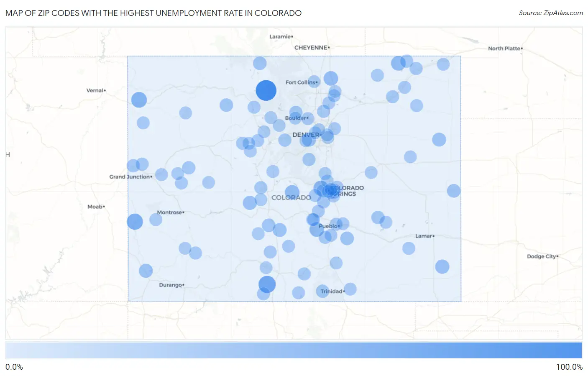Click the 0.0% legend minimum label

click(14, 367)
